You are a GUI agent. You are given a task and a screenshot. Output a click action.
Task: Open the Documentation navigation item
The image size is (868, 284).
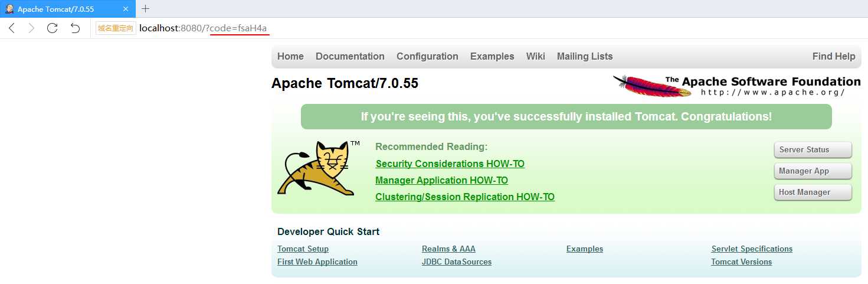coord(350,56)
